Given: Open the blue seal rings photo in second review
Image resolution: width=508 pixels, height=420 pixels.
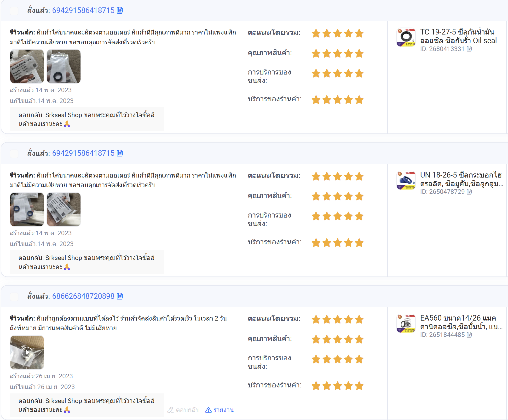Looking at the screenshot, I should coord(27,209).
